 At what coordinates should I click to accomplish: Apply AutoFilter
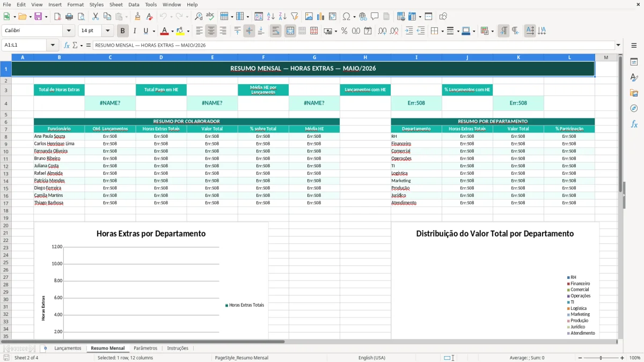pyautogui.click(x=295, y=17)
